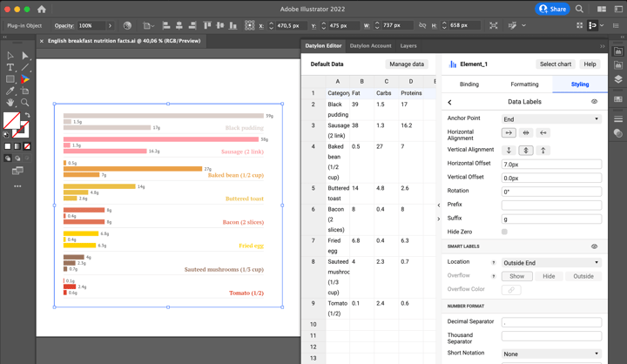Viewport: 627px width, 364px height.
Task: Open the arrange documents icon
Action: click(602, 9)
